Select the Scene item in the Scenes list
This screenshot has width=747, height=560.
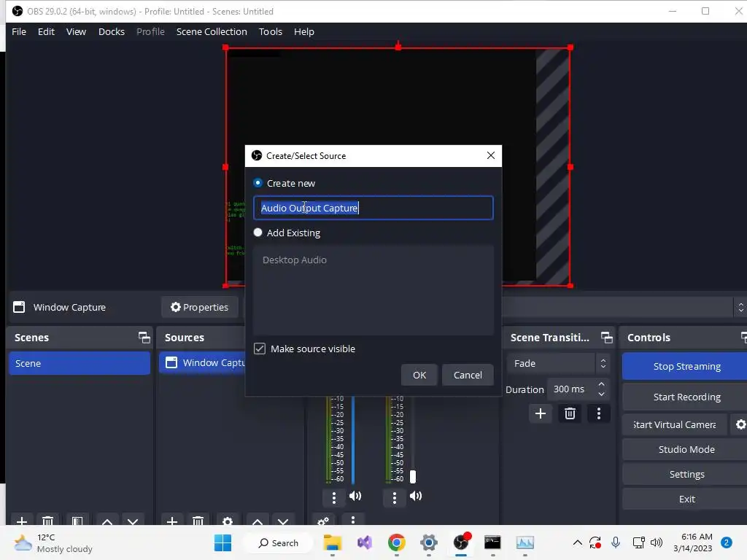click(80, 363)
